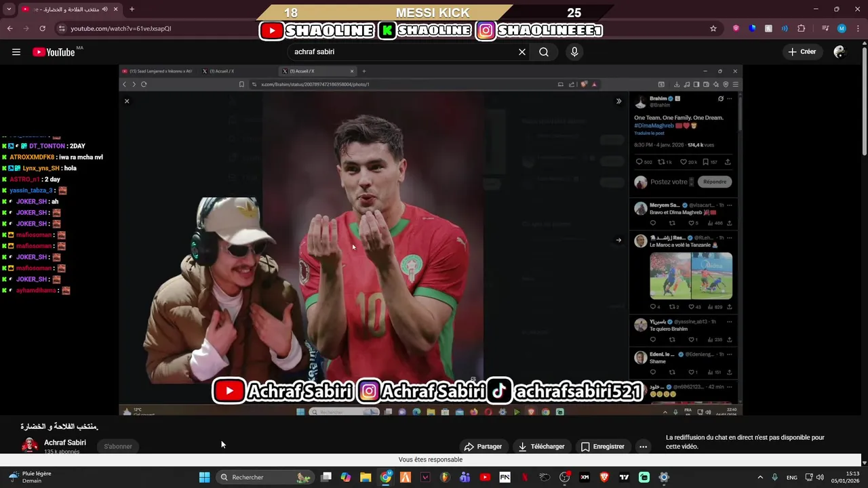Open the ENG language switcher

(791, 477)
